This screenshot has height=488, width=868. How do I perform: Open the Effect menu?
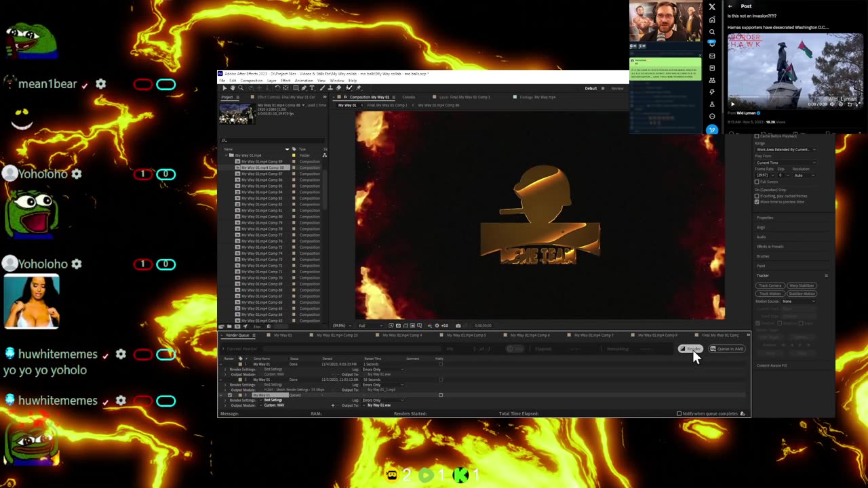click(x=285, y=81)
